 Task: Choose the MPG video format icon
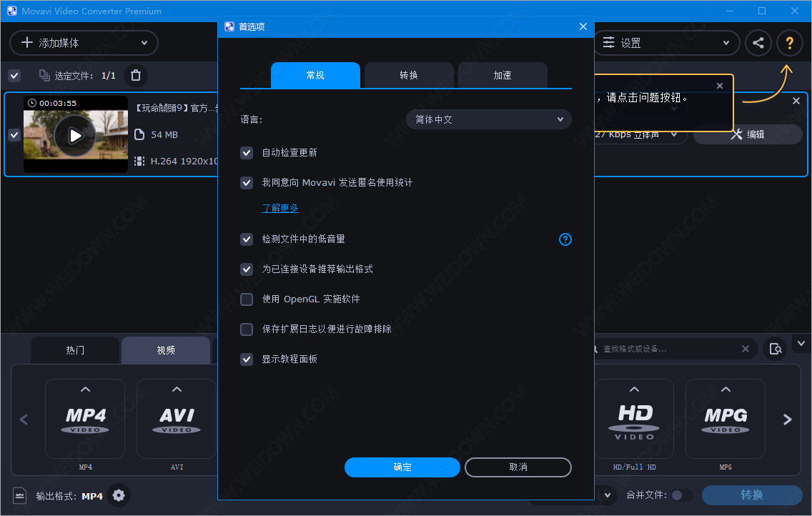(x=726, y=418)
